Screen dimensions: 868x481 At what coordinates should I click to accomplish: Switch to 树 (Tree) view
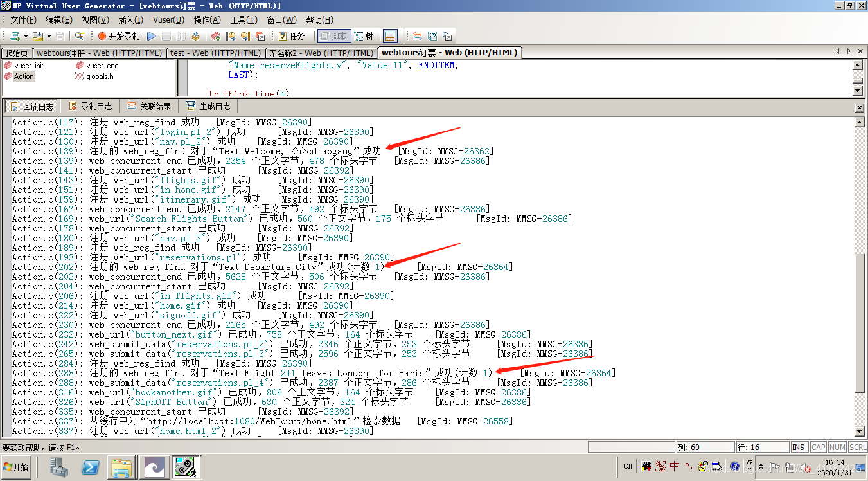click(363, 36)
